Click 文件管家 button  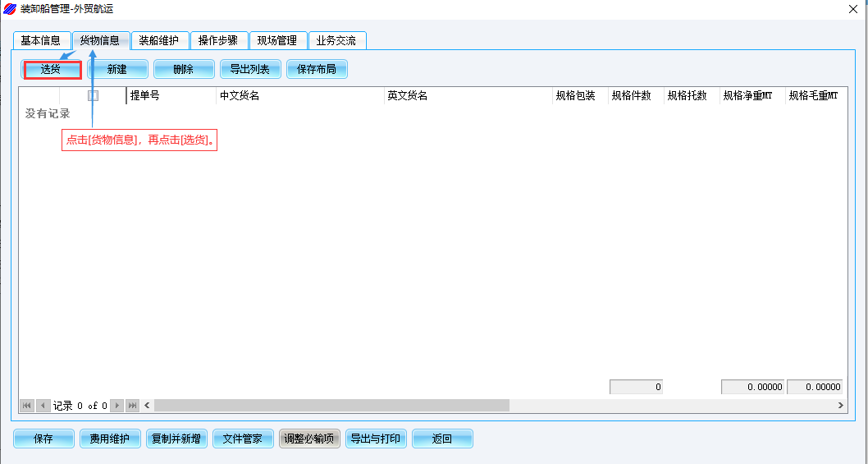click(x=243, y=439)
